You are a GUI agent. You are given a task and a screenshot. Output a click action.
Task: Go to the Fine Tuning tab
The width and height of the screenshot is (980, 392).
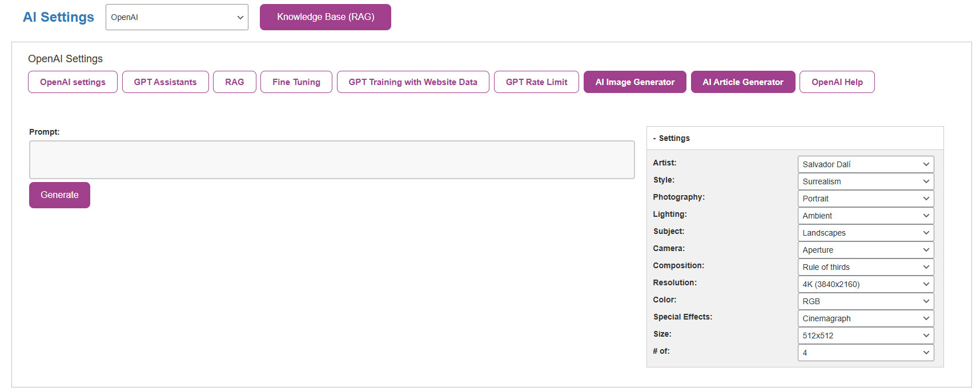[x=296, y=82]
